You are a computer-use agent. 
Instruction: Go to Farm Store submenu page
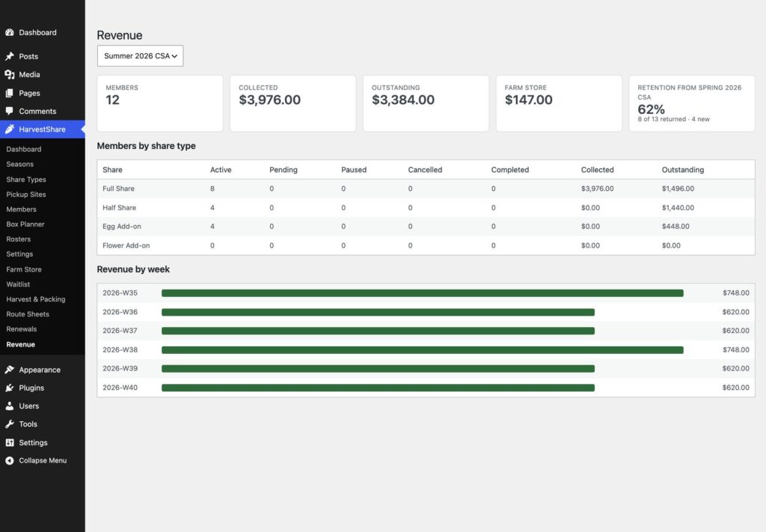tap(24, 269)
